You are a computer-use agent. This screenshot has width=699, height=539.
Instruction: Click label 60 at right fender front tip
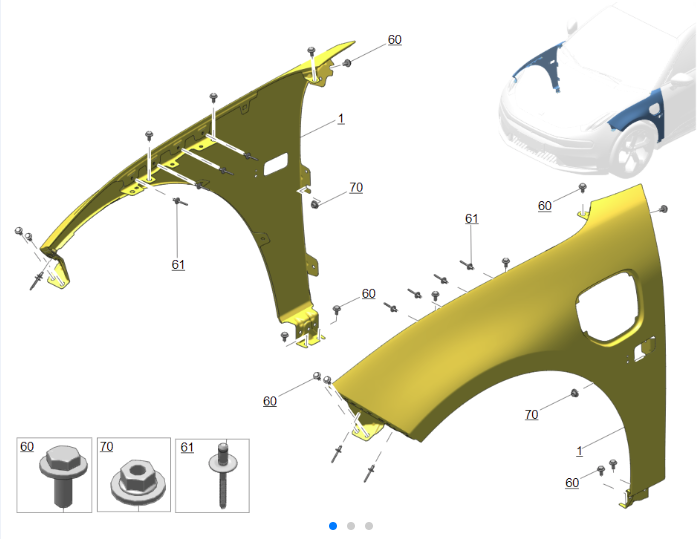coord(270,401)
